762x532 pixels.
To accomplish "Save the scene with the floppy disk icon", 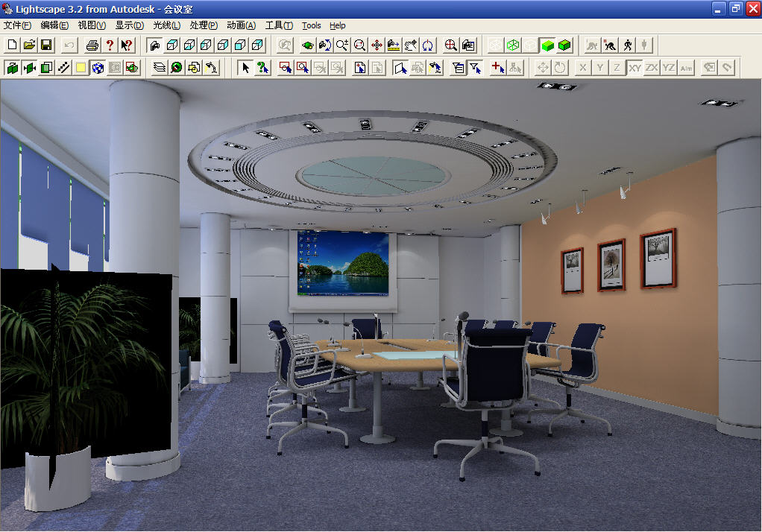I will point(46,45).
